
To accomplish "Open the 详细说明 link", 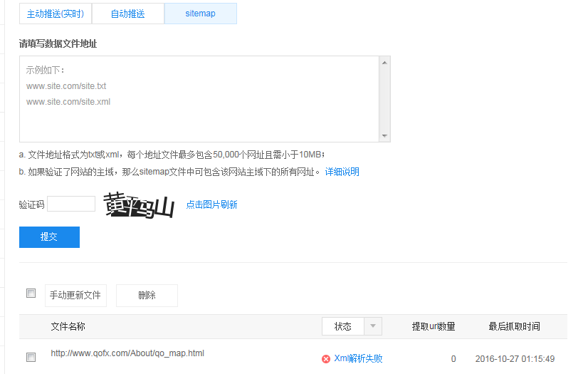I will pos(342,172).
